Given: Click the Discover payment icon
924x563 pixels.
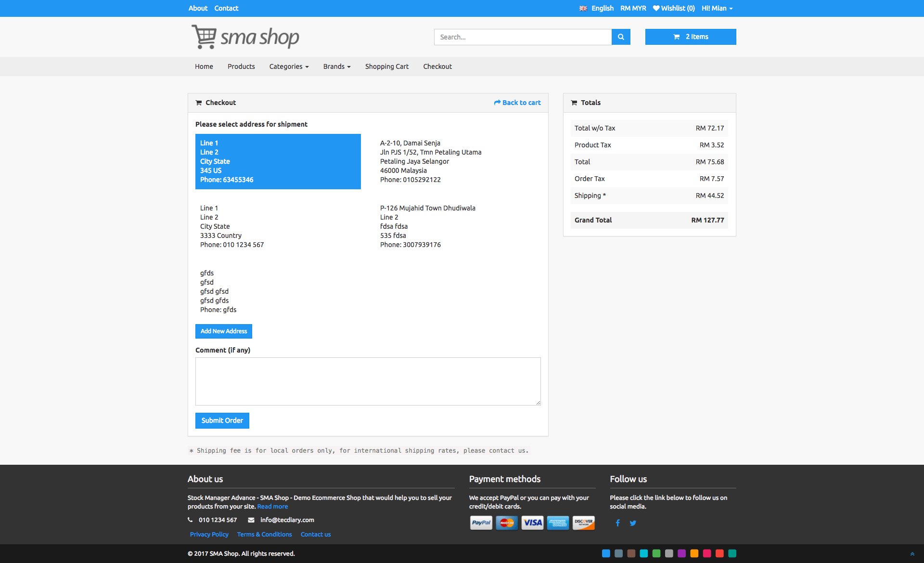Looking at the screenshot, I should click(x=584, y=523).
